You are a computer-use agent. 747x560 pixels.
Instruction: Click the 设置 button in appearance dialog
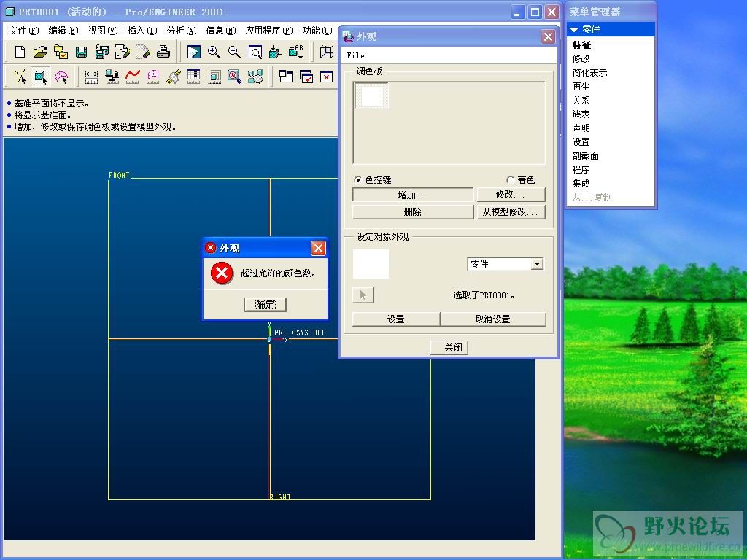pyautogui.click(x=396, y=319)
